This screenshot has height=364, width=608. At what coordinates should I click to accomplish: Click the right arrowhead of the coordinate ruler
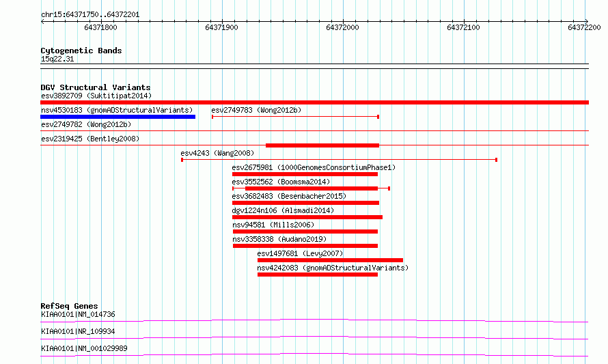[587, 21]
